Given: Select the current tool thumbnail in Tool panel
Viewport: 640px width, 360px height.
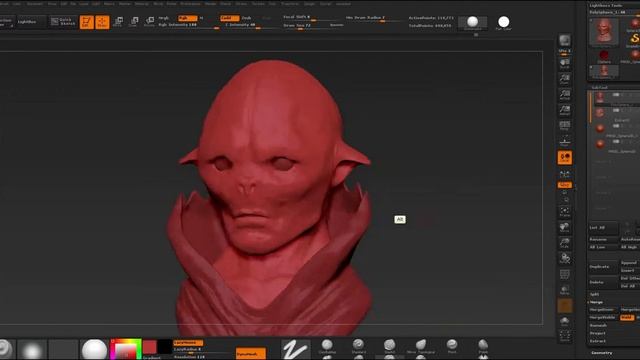Looking at the screenshot, I should pos(604,31).
